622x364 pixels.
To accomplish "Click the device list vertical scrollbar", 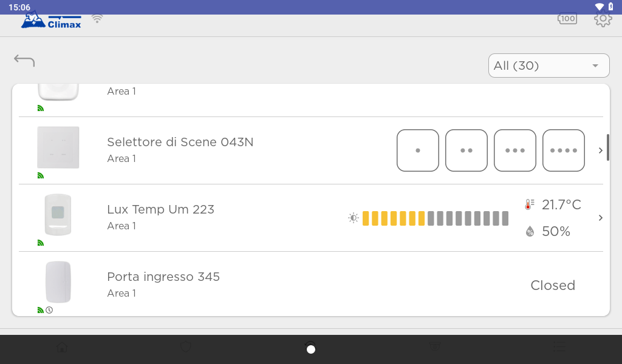I will (607, 147).
